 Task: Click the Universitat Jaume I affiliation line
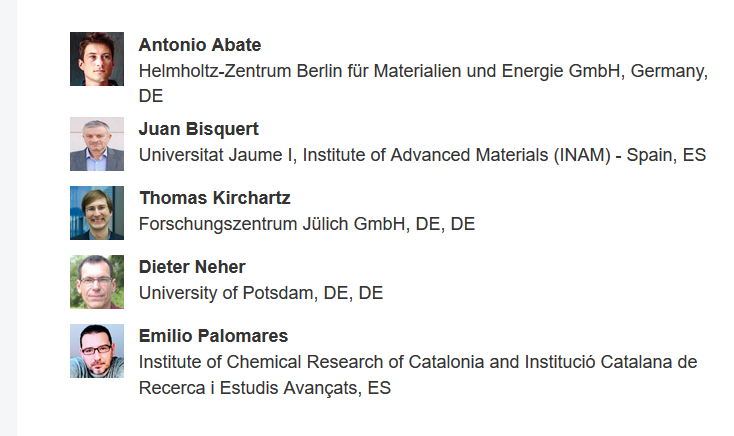pyautogui.click(x=422, y=155)
